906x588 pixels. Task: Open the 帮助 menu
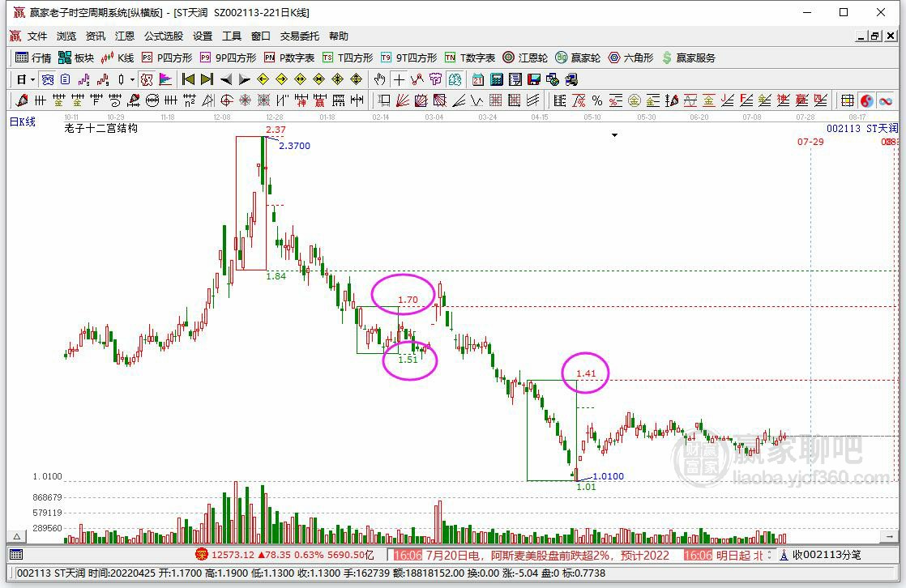[x=339, y=36]
